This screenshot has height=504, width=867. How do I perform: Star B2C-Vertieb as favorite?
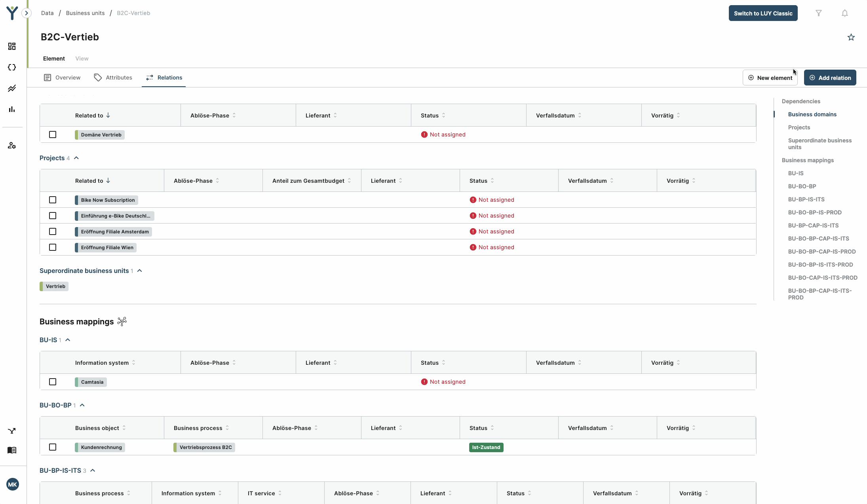tap(851, 37)
